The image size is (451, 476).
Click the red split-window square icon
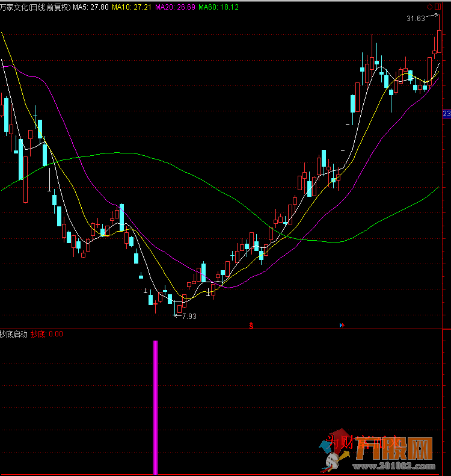click(437, 7)
